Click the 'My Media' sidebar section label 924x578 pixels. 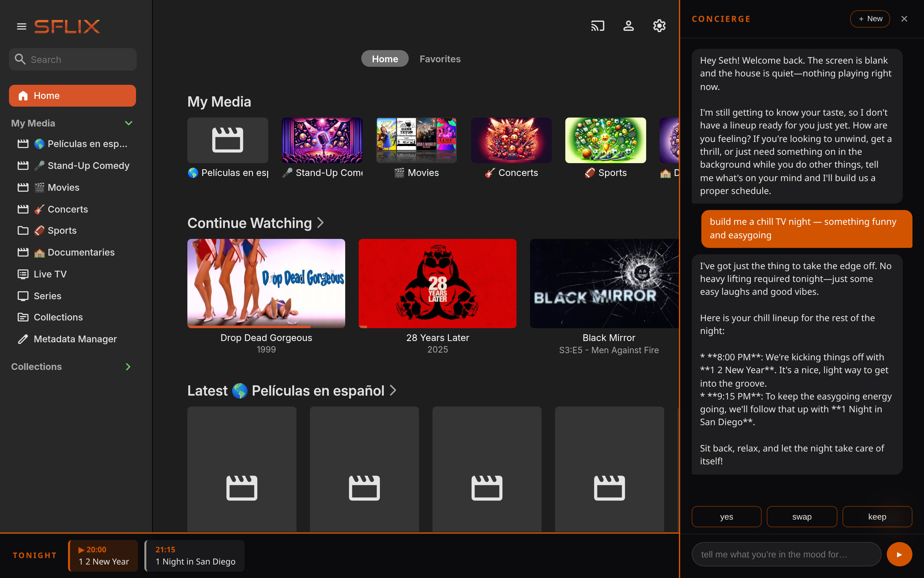(33, 123)
